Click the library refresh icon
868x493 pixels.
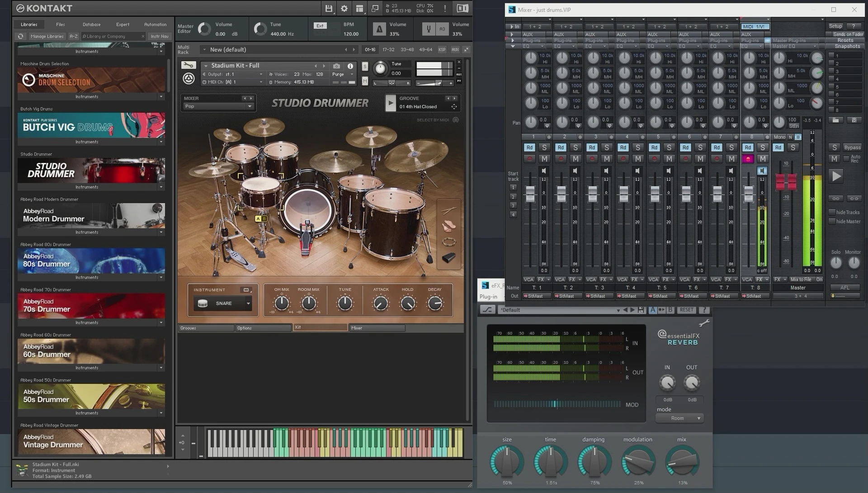[20, 36]
